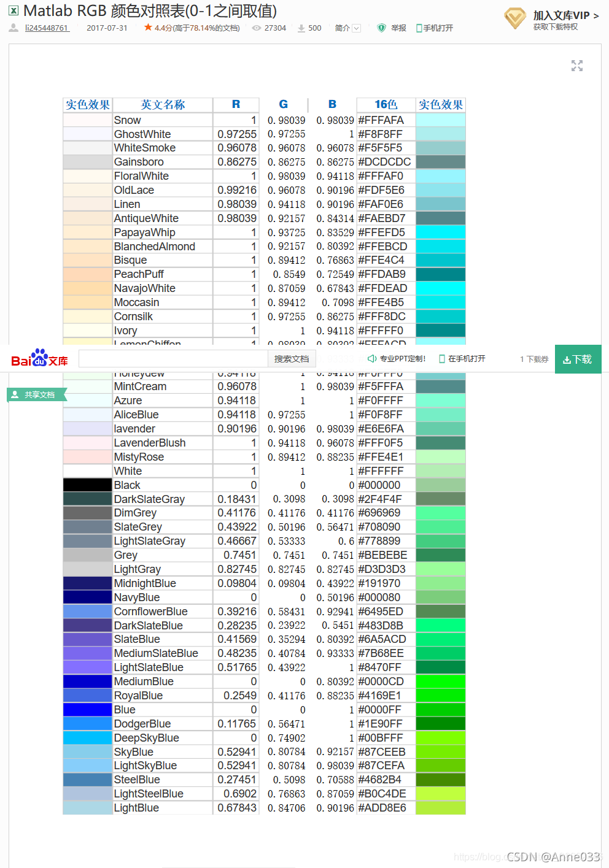Join 加入文库VIP membership link
The width and height of the screenshot is (609, 868).
[x=565, y=15]
